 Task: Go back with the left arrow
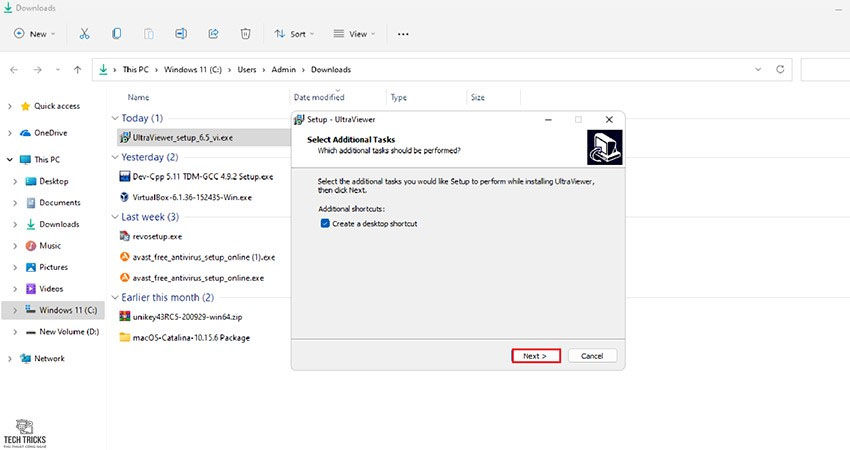14,69
